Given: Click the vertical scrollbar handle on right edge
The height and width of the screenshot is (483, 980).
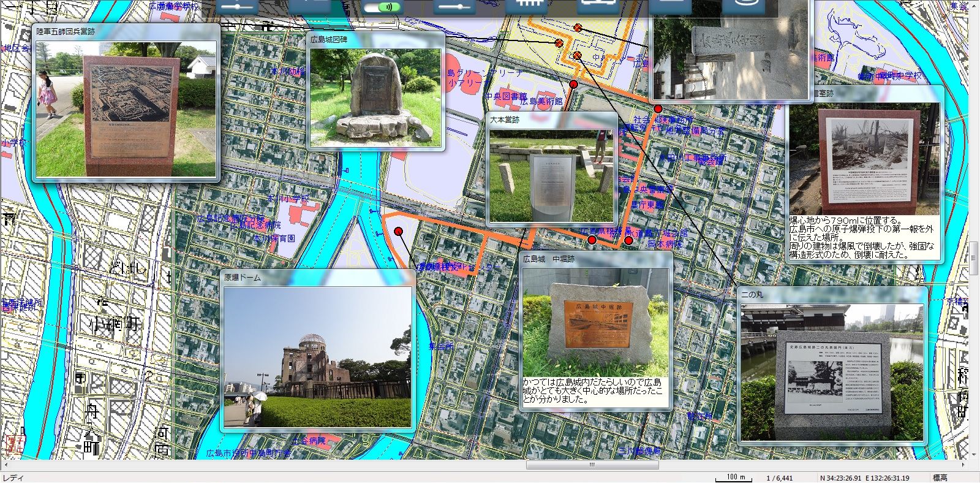Looking at the screenshot, I should click(974, 251).
